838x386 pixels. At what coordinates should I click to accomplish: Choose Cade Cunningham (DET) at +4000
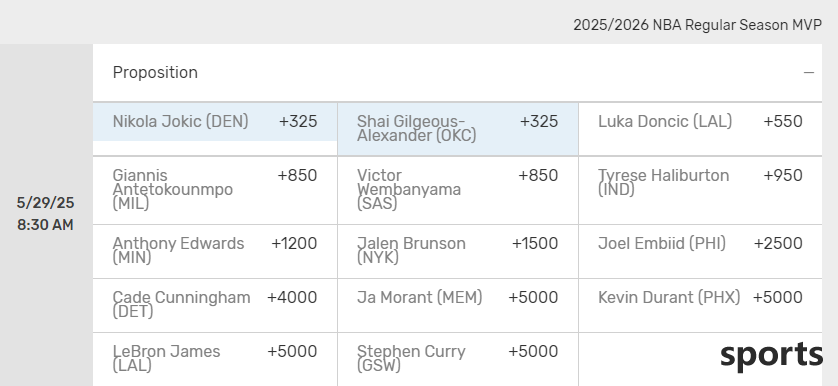pos(215,305)
